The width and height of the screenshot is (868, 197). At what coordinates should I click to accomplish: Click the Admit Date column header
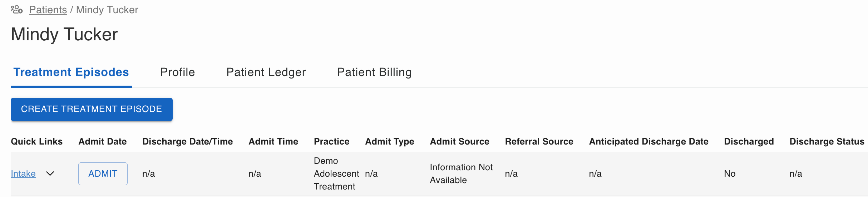tap(103, 142)
